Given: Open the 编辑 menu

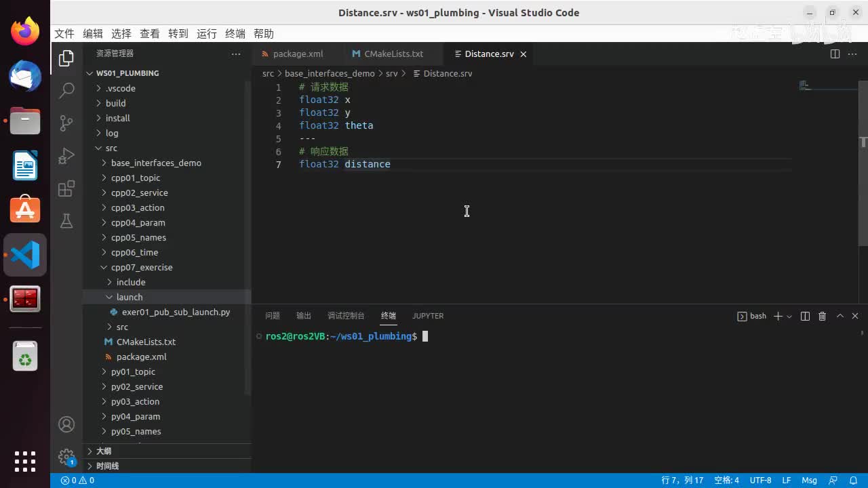Looking at the screenshot, I should click(93, 34).
